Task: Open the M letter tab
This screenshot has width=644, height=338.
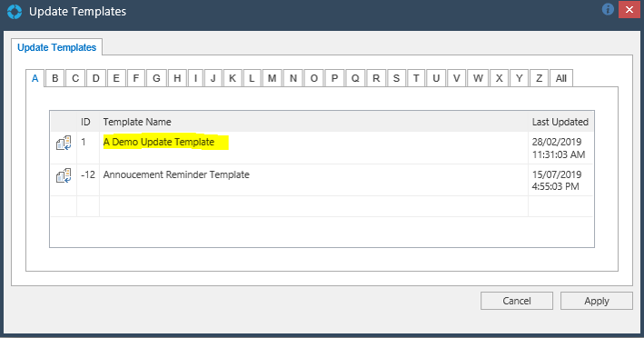Action: (x=272, y=78)
